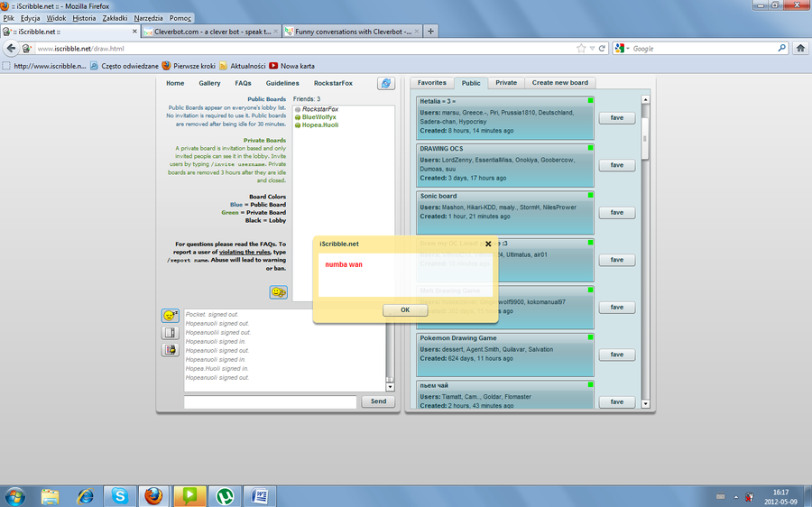The image size is (812, 507).
Task: Show hidden system tray icons arrow
Action: click(x=736, y=497)
